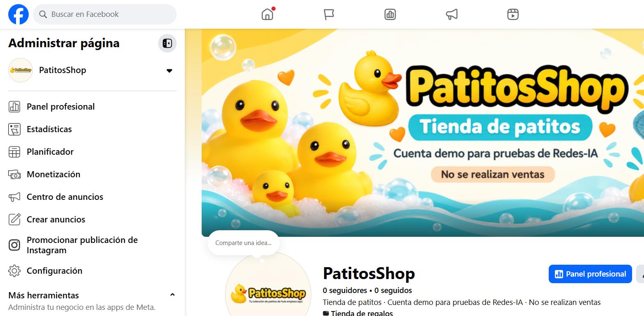Click the Monetización money icon

14,174
